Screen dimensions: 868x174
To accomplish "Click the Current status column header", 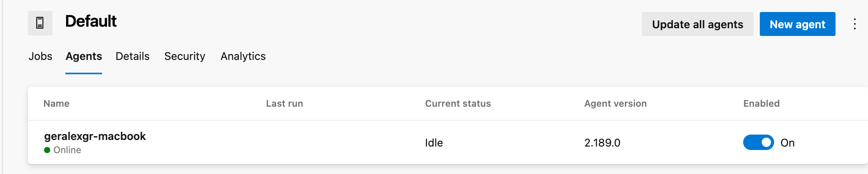I will click(458, 104).
